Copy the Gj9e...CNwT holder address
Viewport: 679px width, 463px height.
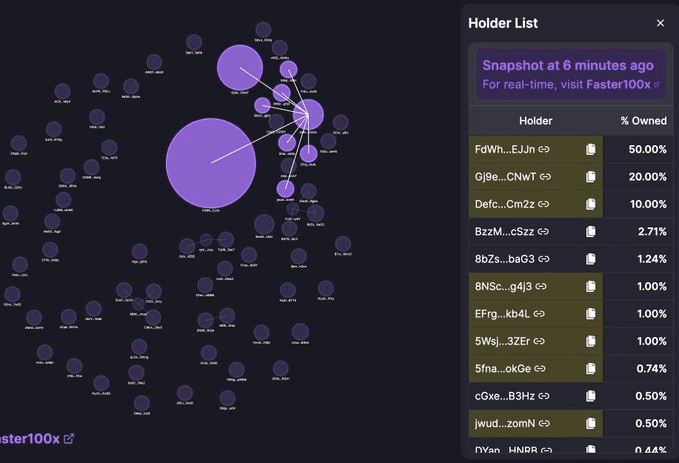click(591, 177)
